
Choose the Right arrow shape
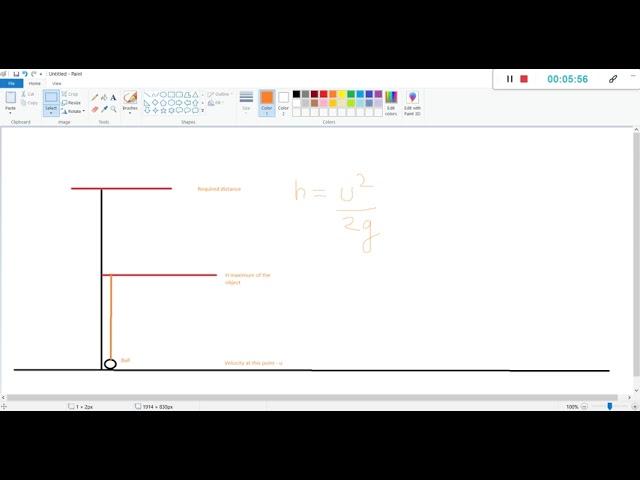179,102
